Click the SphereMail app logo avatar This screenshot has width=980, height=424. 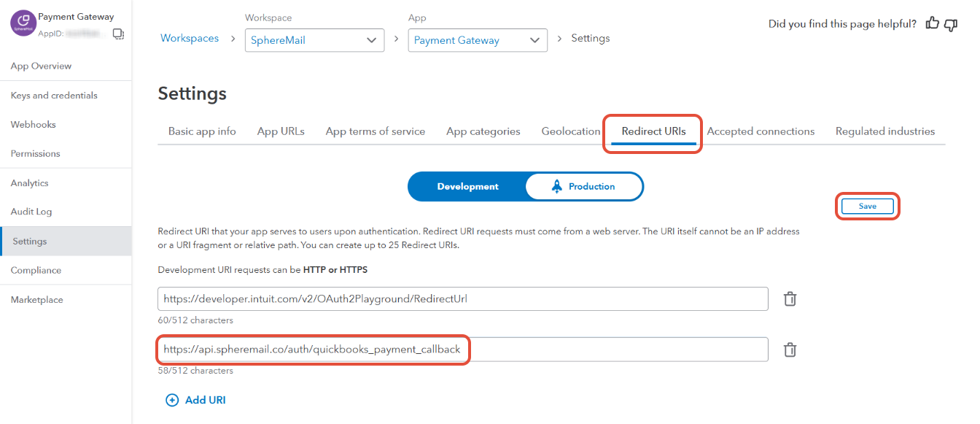[x=23, y=23]
